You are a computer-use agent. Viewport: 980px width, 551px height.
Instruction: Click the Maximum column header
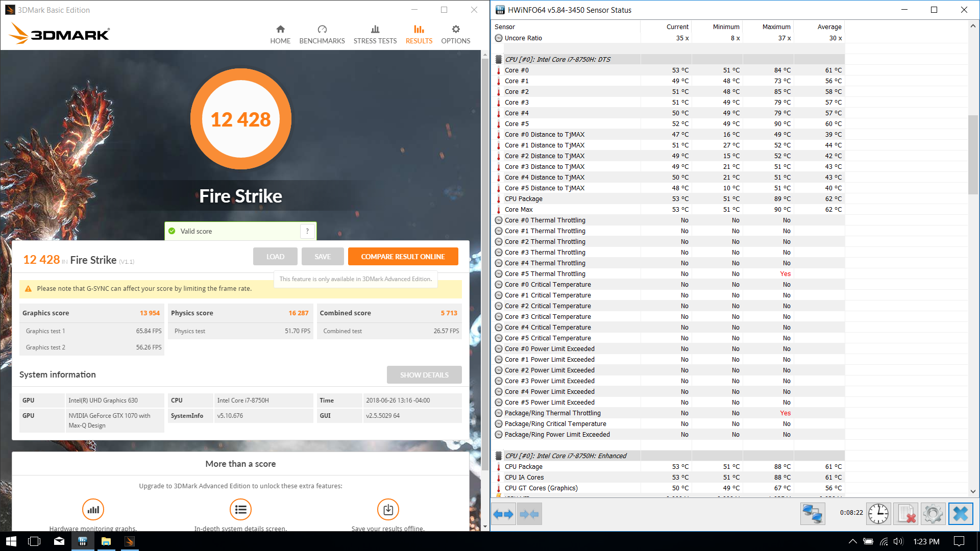click(x=776, y=27)
